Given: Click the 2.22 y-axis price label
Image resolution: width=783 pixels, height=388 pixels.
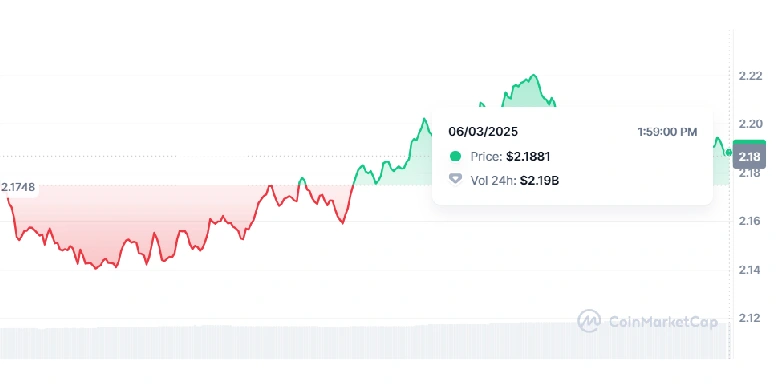Looking at the screenshot, I should [x=751, y=76].
